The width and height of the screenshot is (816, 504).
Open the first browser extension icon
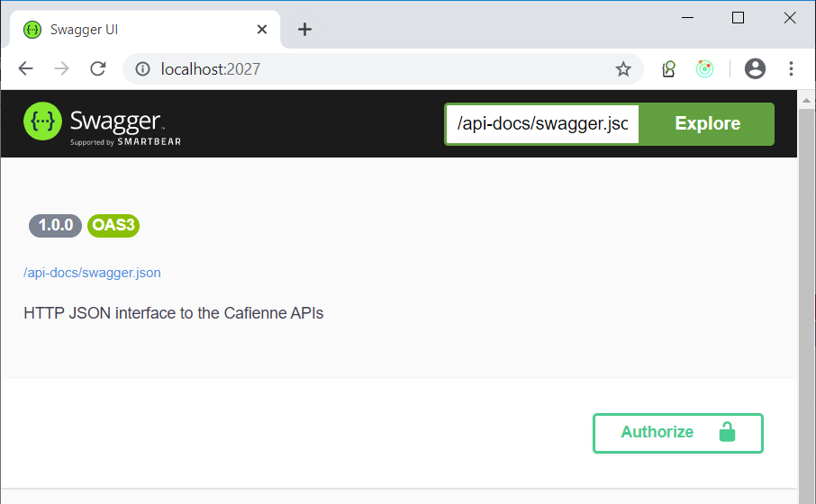tap(668, 68)
